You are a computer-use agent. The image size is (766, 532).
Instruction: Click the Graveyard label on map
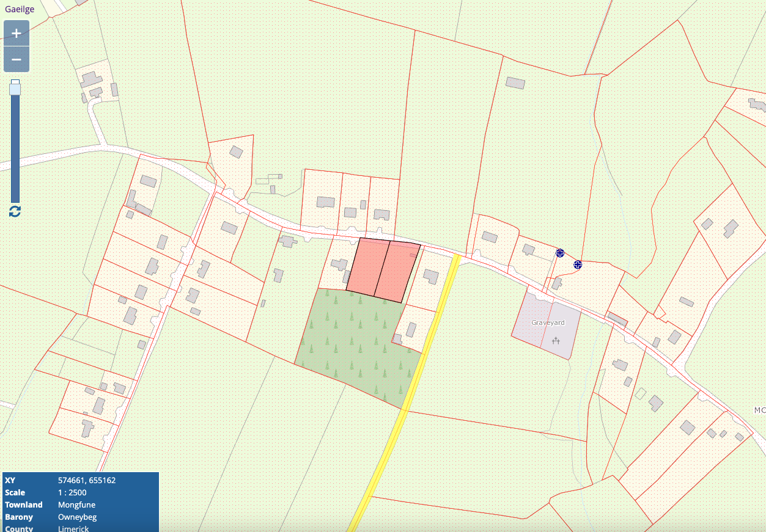point(548,322)
